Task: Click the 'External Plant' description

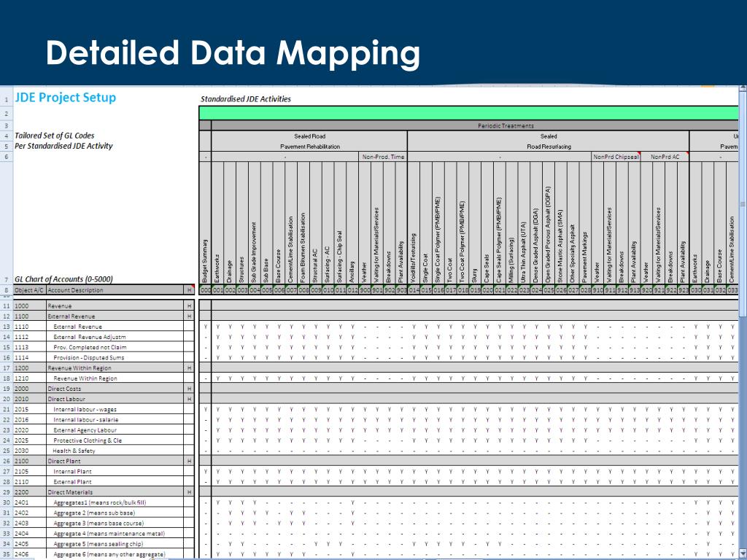Action: (x=72, y=482)
